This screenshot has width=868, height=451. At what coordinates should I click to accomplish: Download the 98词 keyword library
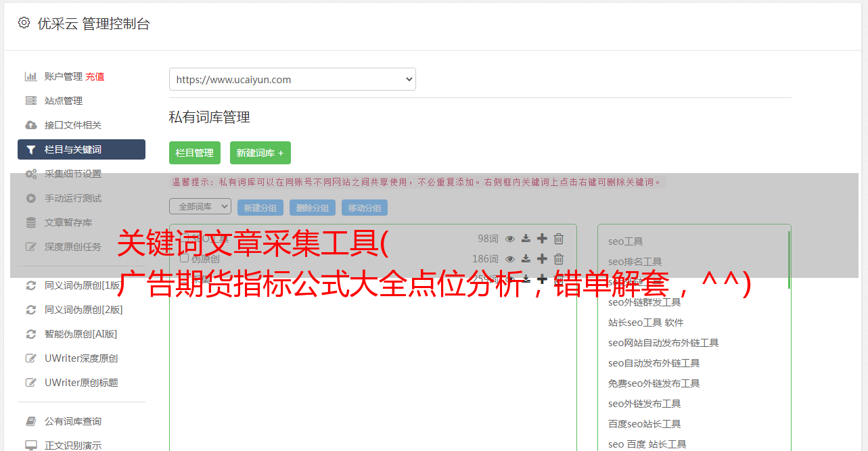click(526, 239)
